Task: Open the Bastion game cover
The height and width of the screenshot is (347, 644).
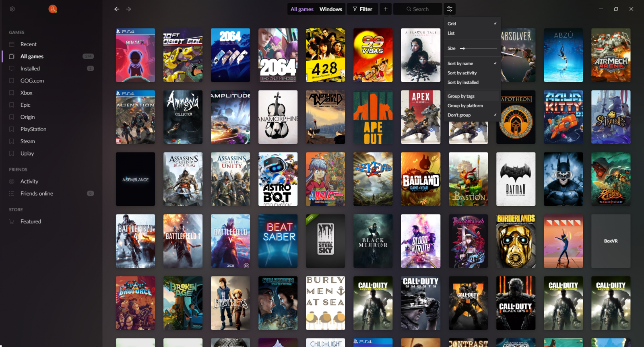Action: point(468,179)
